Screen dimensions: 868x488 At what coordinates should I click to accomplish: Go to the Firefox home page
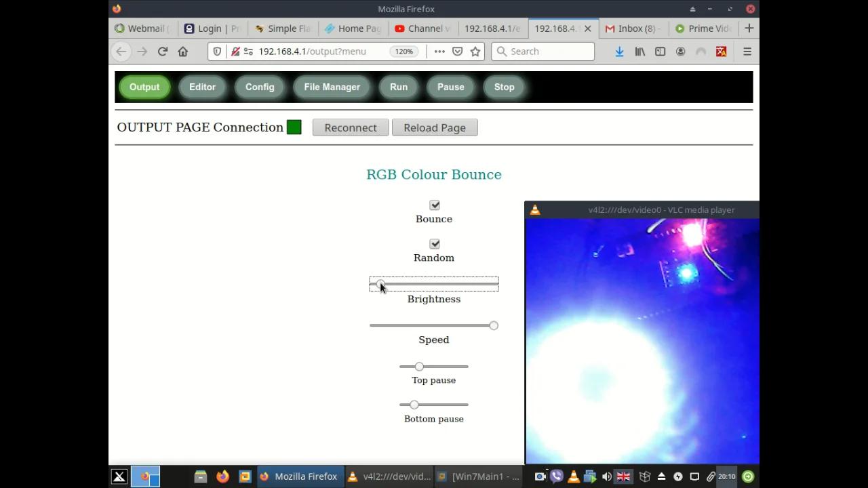[x=183, y=52]
